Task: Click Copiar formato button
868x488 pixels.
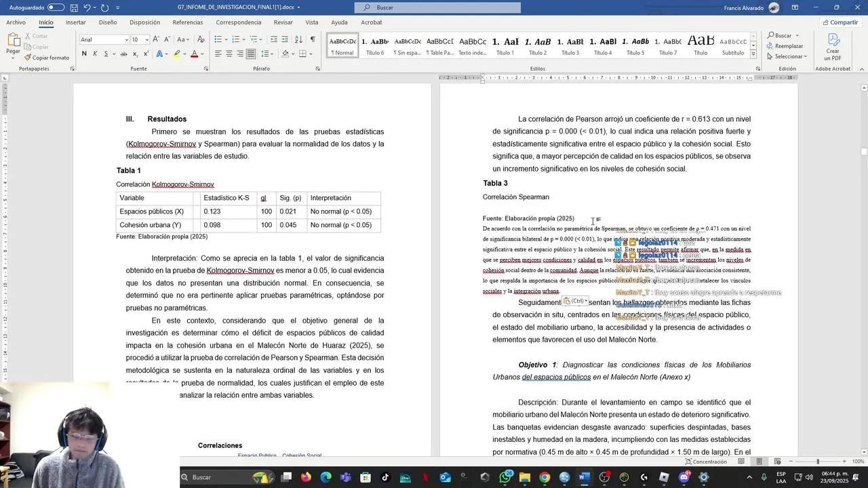Action: tap(47, 58)
